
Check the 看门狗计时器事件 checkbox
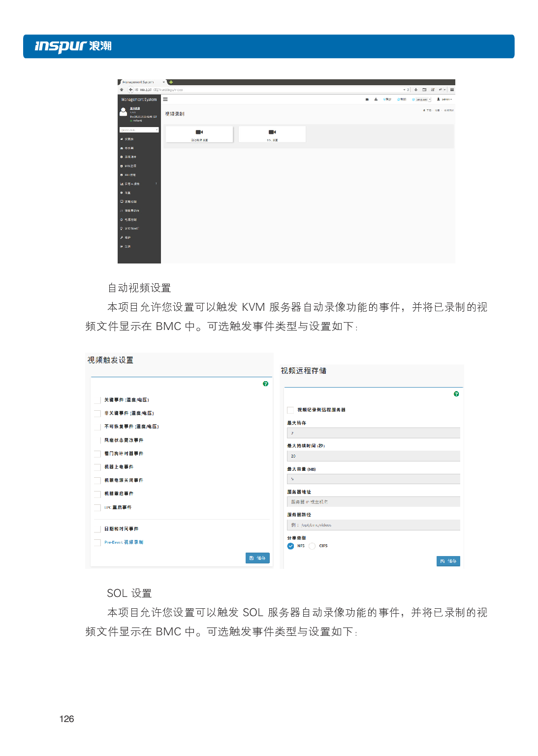click(97, 454)
